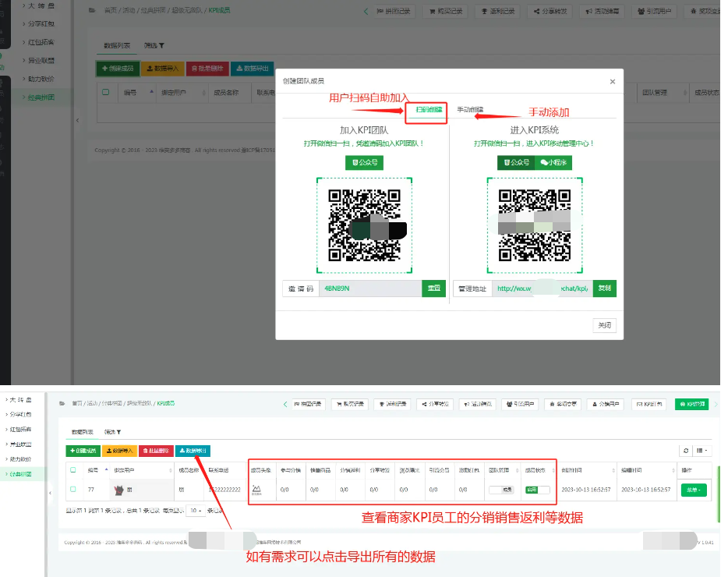Open 拼团记录 in dimmed page top toolbar
The image size is (728, 577).
click(394, 11)
